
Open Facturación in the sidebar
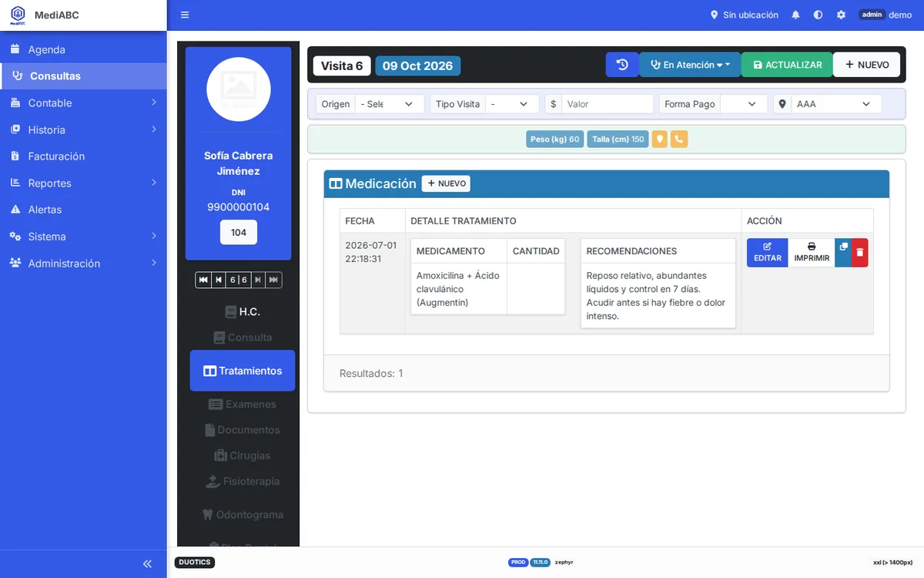pyautogui.click(x=83, y=156)
